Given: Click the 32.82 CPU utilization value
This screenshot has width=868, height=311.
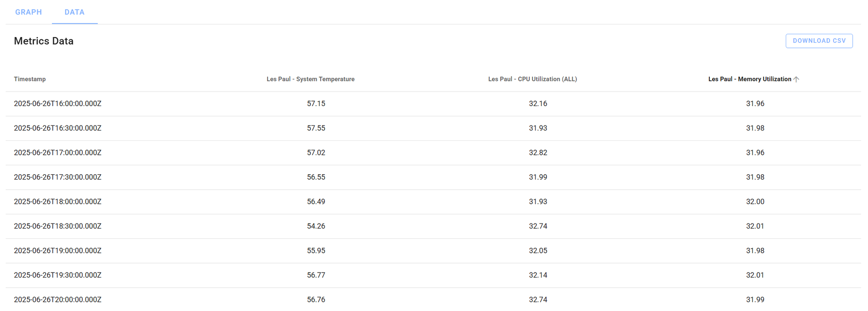Looking at the screenshot, I should click(x=538, y=153).
